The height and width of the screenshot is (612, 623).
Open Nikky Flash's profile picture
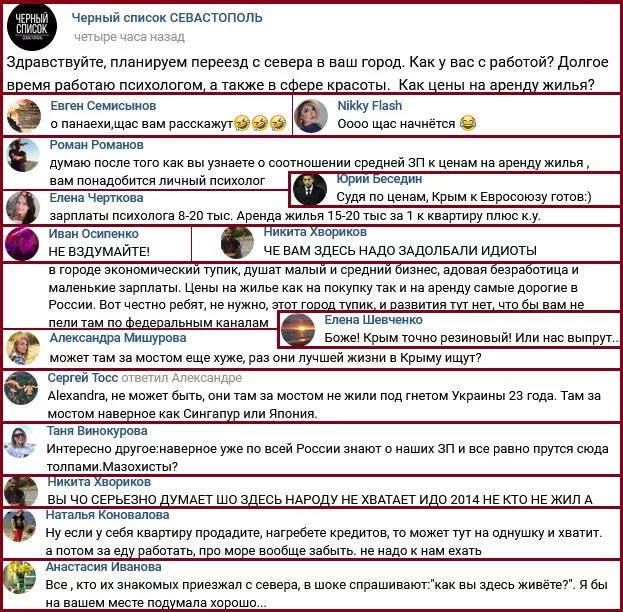(x=311, y=116)
